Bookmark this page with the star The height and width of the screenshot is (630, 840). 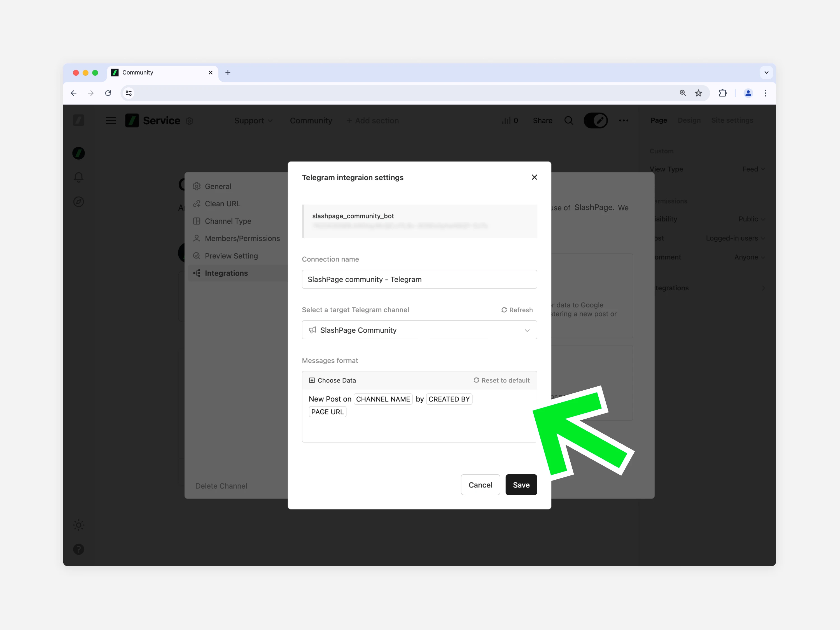point(698,93)
